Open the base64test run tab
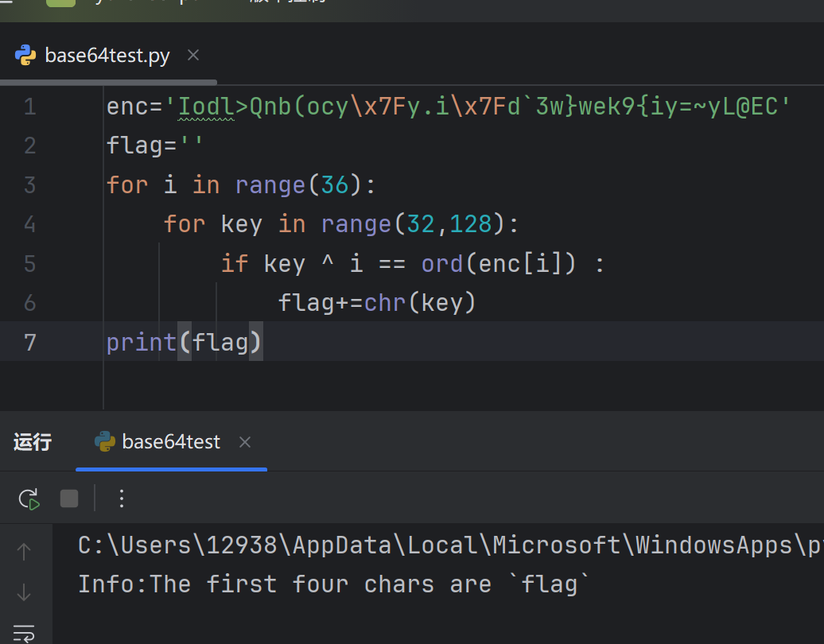824x644 pixels. pyautogui.click(x=171, y=442)
